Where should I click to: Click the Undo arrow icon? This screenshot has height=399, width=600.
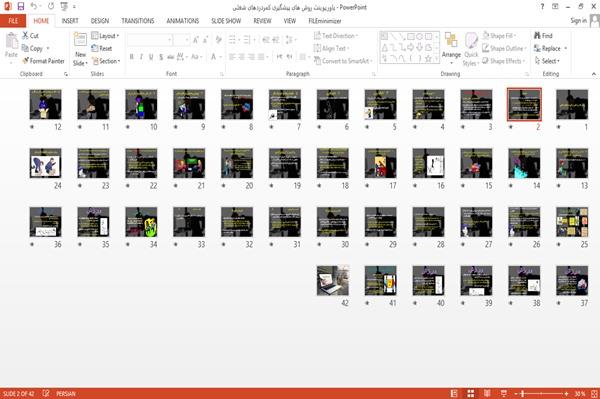point(34,7)
